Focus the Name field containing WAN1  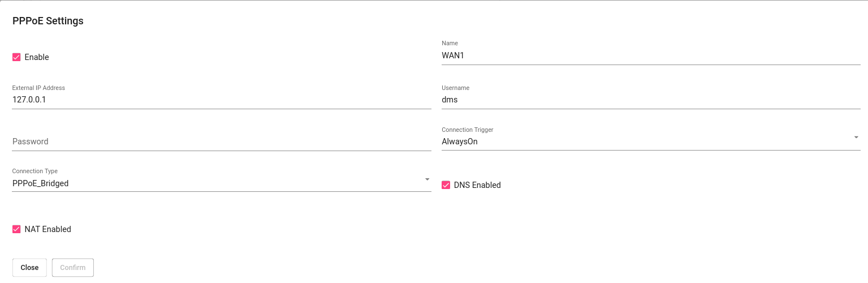pyautogui.click(x=650, y=55)
